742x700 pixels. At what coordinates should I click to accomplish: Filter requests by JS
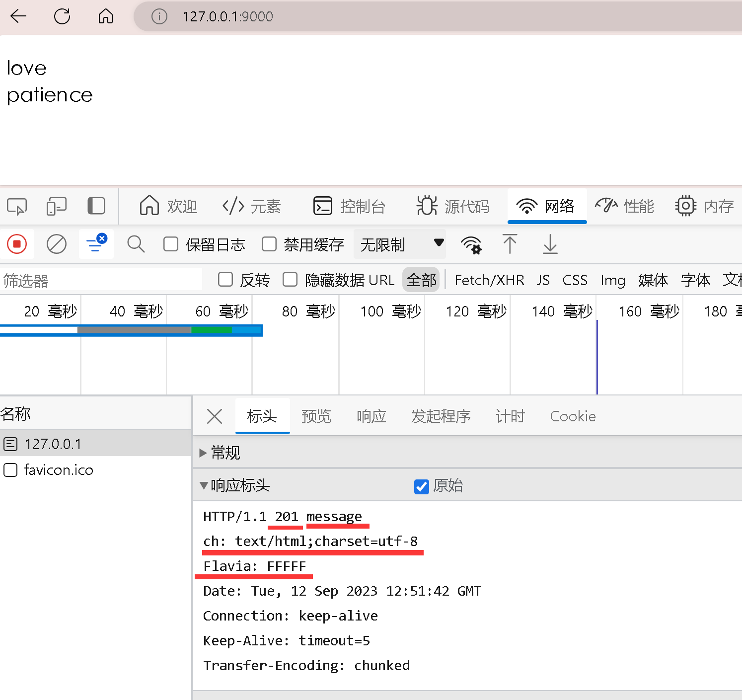coord(543,280)
